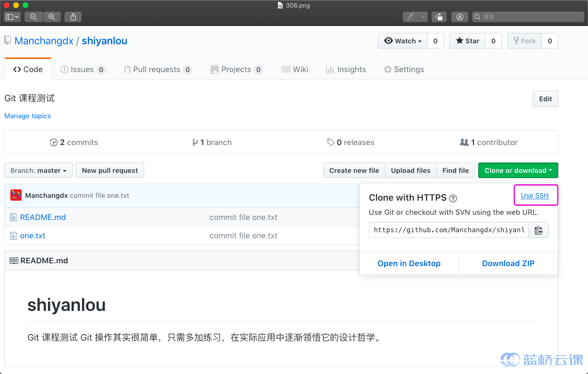
Task: Click the Use SSH link
Action: [x=535, y=195]
